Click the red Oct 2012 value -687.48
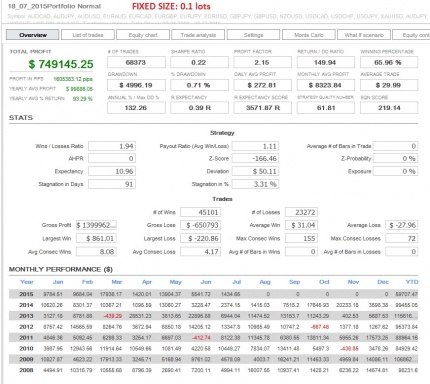Image resolution: width=430 pixels, height=384 pixels. coord(320,327)
